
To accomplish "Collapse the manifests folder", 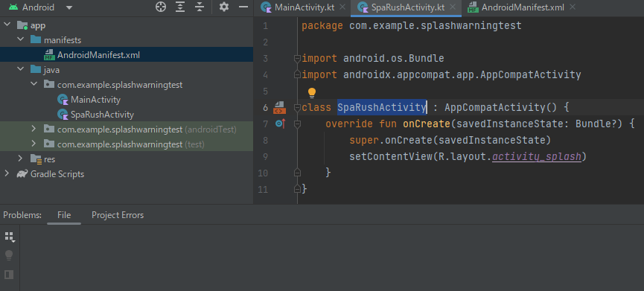I will pyautogui.click(x=20, y=39).
